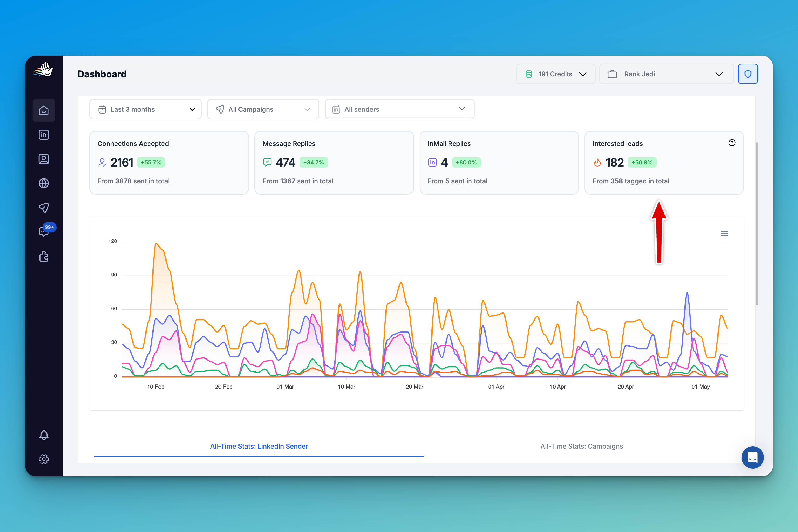Click the 20 Apr chart axis label

[626, 387]
